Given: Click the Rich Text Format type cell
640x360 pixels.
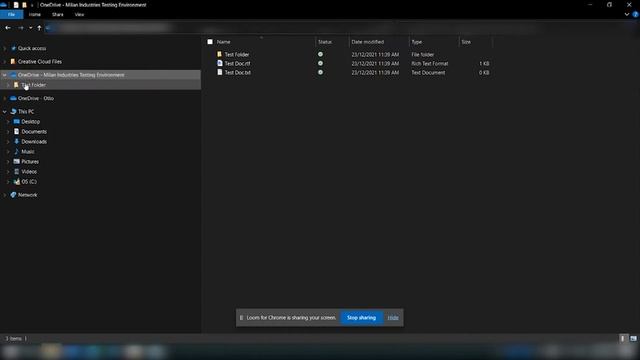Looking at the screenshot, I should pos(430,63).
